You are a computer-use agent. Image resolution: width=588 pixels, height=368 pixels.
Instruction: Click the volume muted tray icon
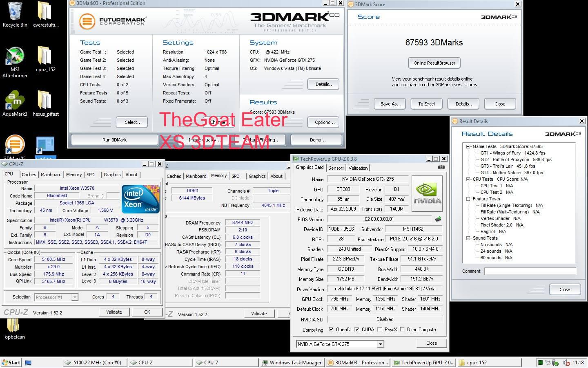tap(566, 362)
